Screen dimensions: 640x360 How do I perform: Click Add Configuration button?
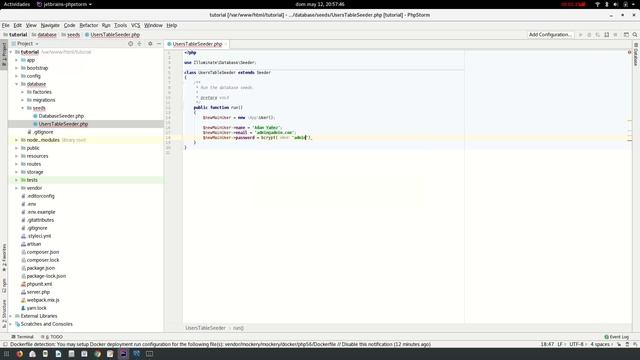point(550,35)
